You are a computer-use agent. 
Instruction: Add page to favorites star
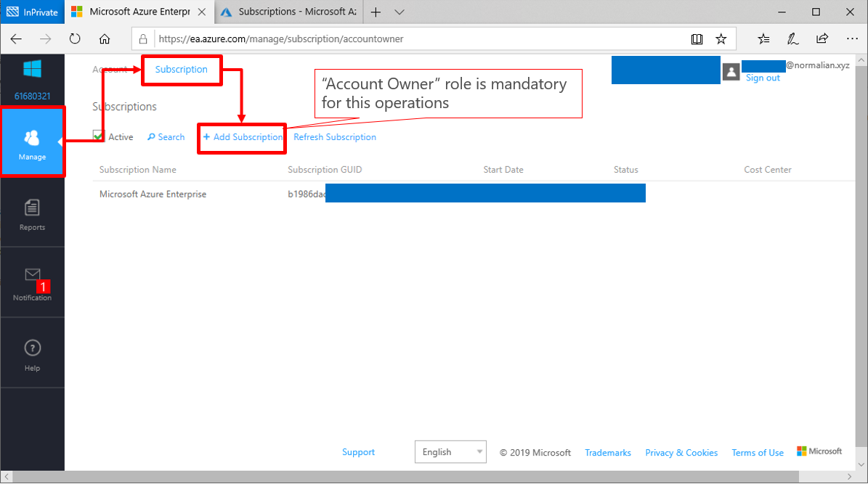[721, 38]
